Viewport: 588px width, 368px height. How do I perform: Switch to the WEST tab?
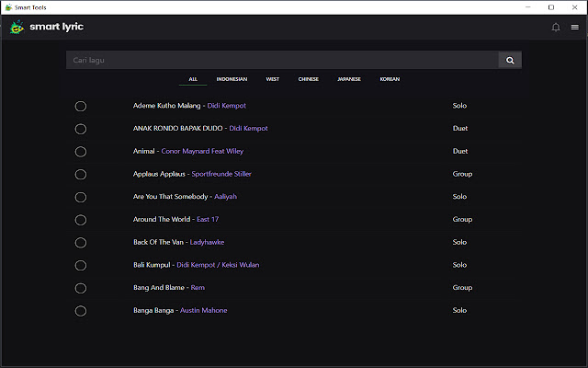click(x=273, y=79)
